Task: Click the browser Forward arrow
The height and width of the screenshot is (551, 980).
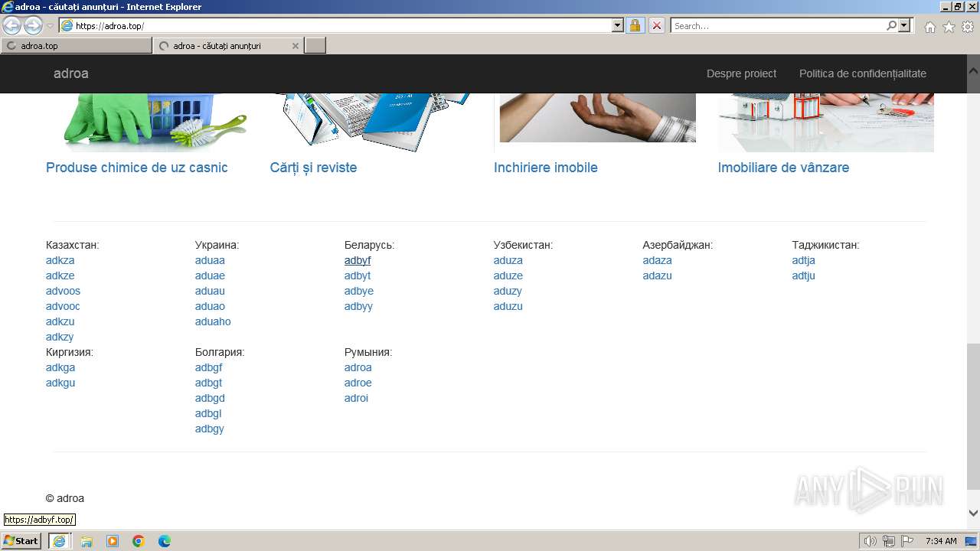Action: coord(33,25)
